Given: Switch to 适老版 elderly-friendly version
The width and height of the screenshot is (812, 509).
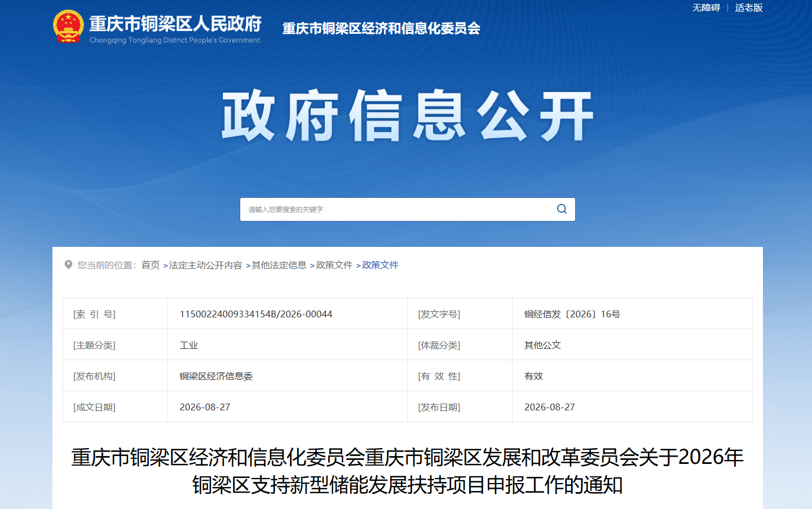Looking at the screenshot, I should [749, 8].
